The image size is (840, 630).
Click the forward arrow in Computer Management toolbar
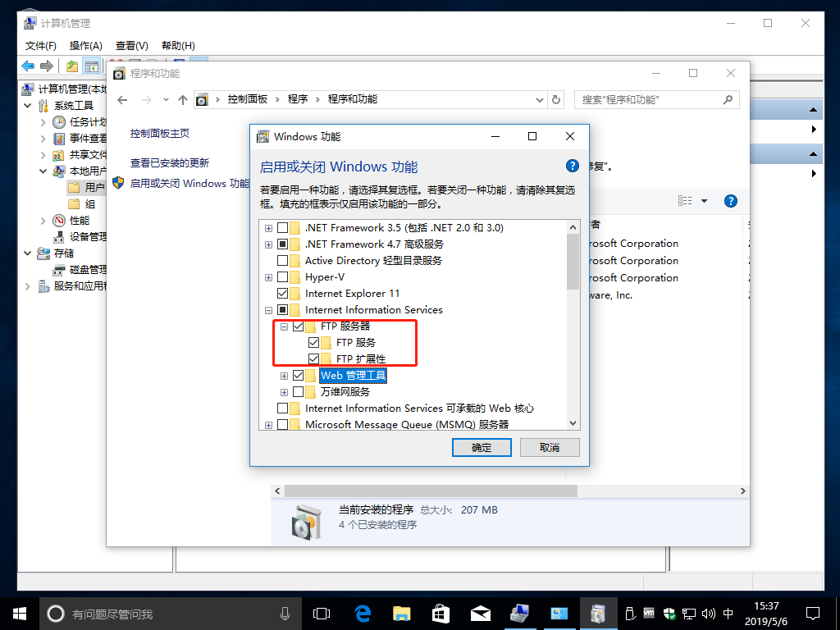tap(47, 66)
